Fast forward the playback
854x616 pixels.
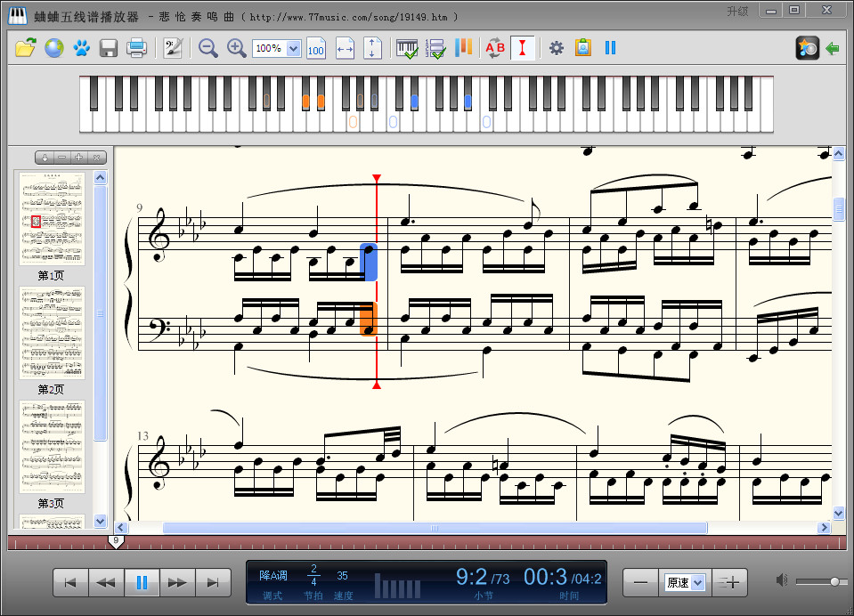click(x=177, y=583)
